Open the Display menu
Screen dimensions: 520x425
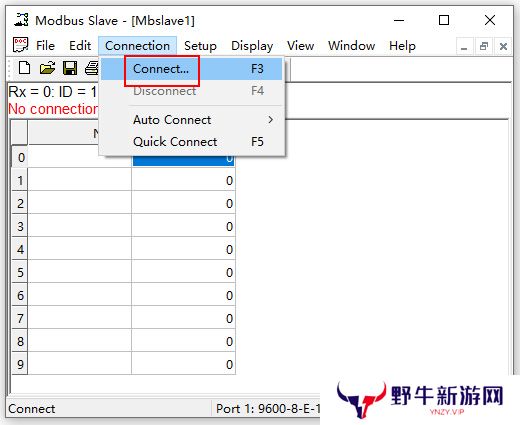(x=252, y=46)
